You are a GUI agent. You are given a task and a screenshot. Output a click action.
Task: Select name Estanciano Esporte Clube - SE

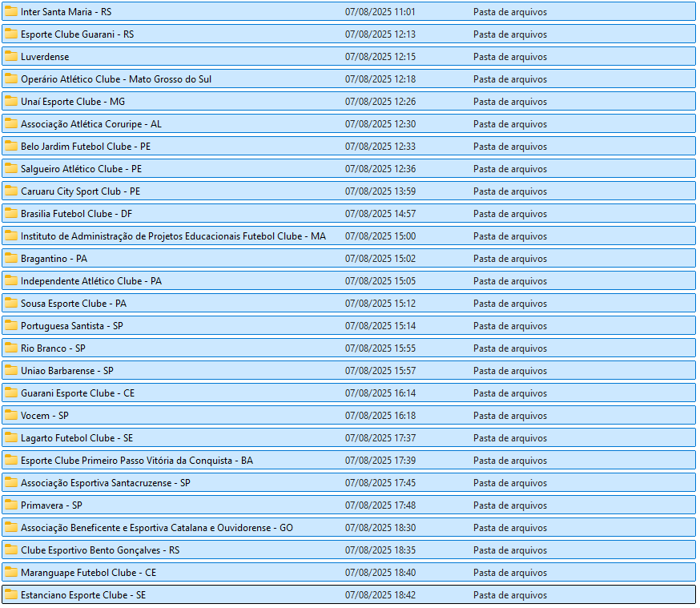pos(83,595)
